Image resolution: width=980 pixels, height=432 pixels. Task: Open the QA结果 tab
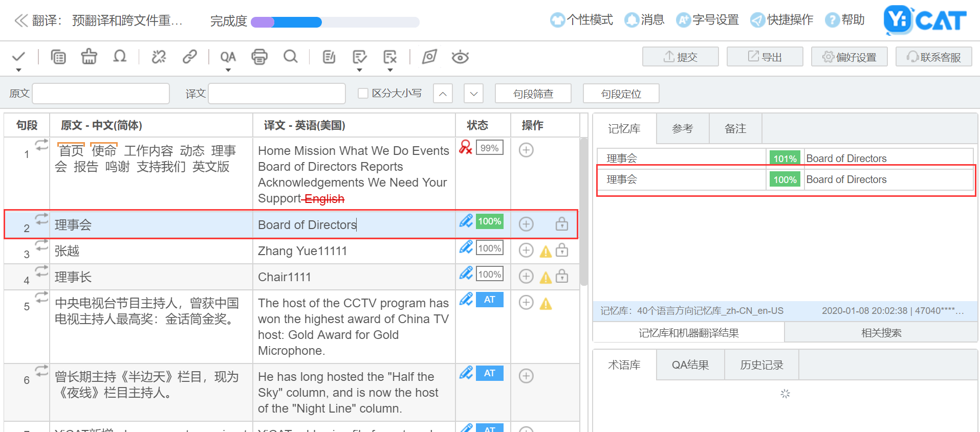pyautogui.click(x=690, y=365)
